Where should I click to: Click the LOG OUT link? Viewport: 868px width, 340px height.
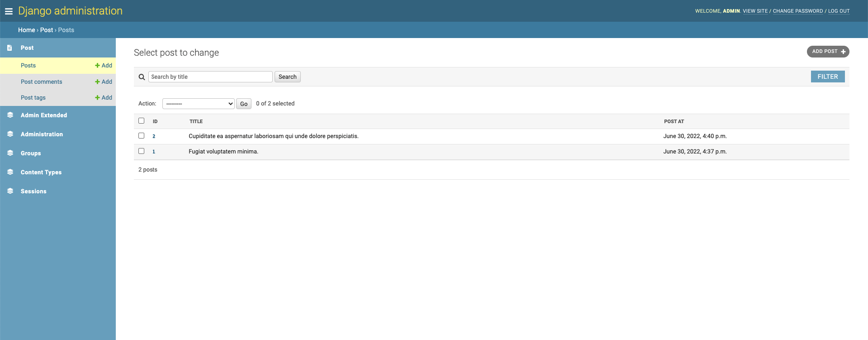(839, 11)
